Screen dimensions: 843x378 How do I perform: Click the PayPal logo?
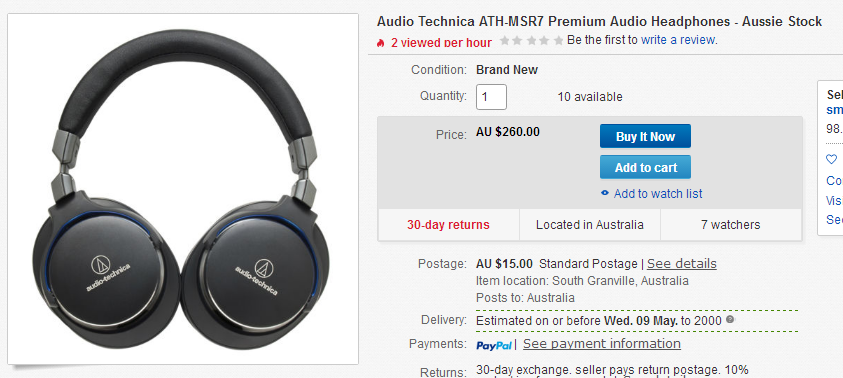(x=494, y=345)
